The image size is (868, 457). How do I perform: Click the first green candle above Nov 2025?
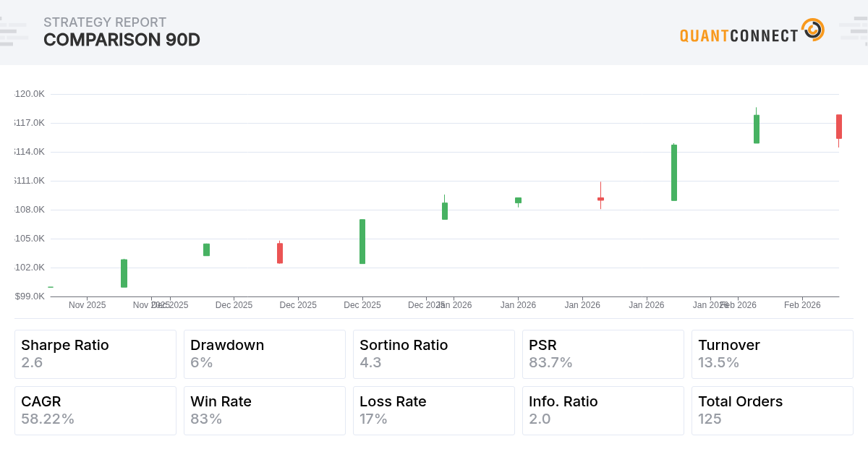124,273
